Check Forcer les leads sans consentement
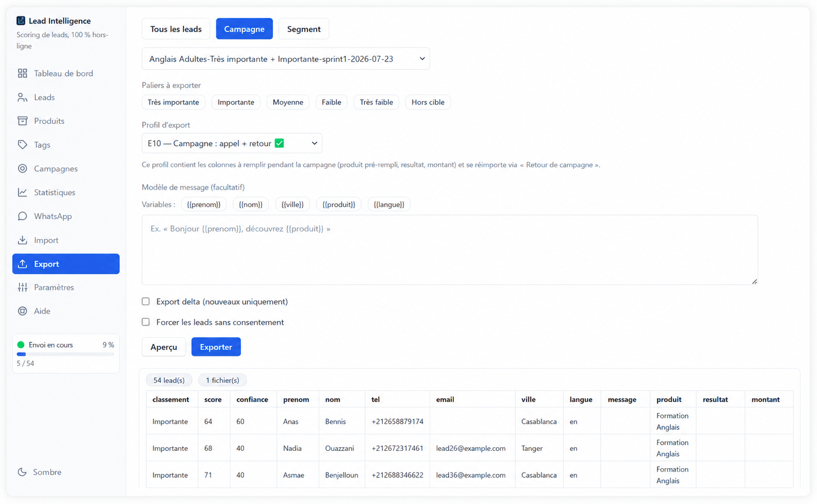Image resolution: width=817 pixels, height=504 pixels. pos(146,322)
